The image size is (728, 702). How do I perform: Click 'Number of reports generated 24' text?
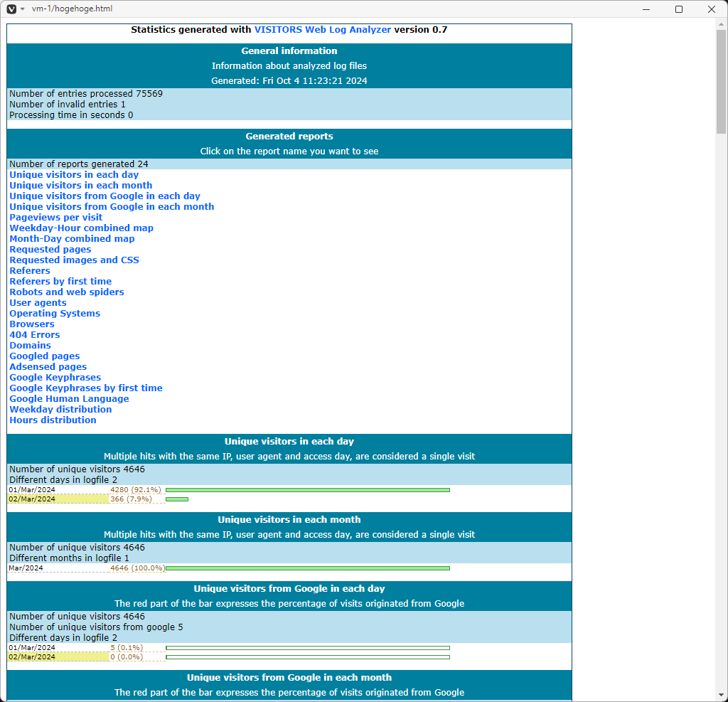tap(79, 164)
